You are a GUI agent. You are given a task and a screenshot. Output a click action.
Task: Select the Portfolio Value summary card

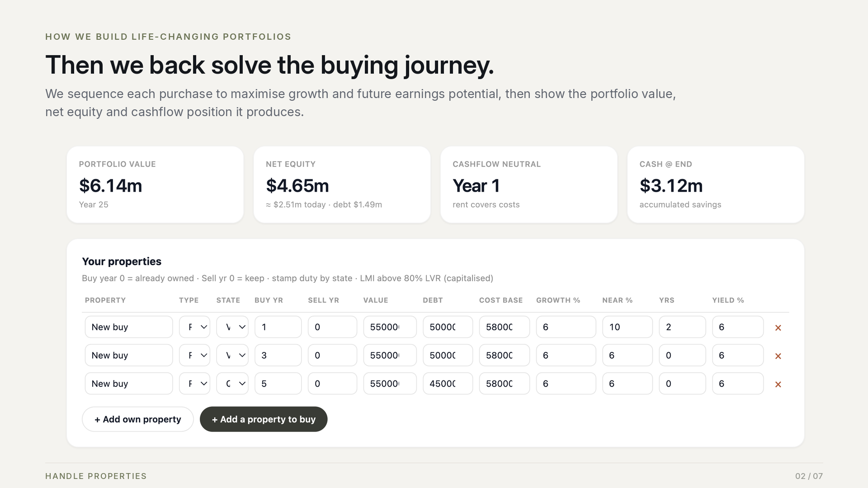(x=155, y=184)
